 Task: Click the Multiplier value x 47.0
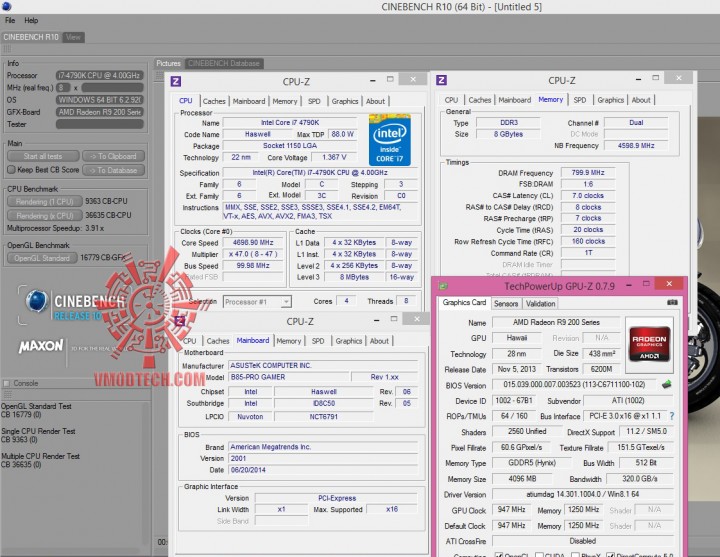(x=253, y=254)
